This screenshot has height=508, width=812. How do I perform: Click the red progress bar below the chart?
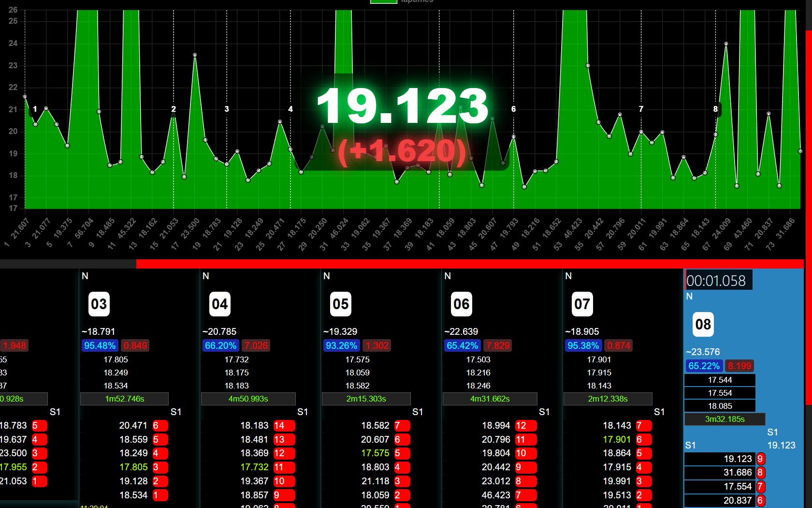coord(469,264)
